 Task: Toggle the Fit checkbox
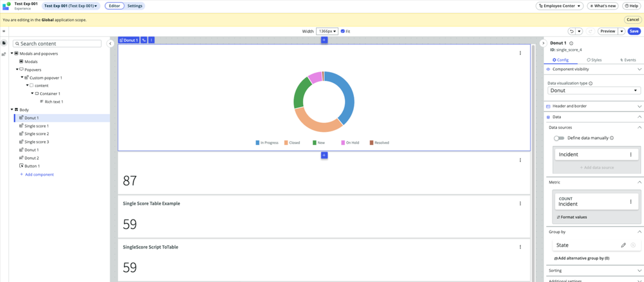342,31
